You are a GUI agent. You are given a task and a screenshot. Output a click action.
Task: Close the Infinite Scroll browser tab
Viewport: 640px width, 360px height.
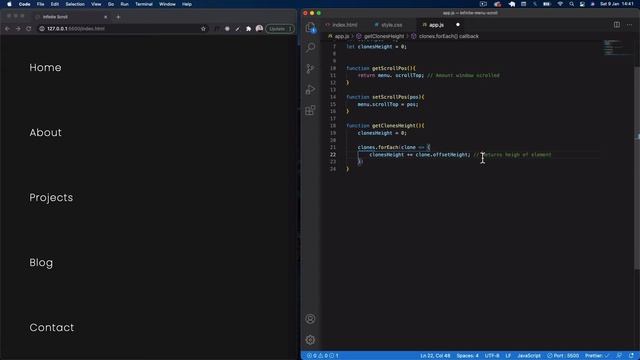(x=105, y=17)
